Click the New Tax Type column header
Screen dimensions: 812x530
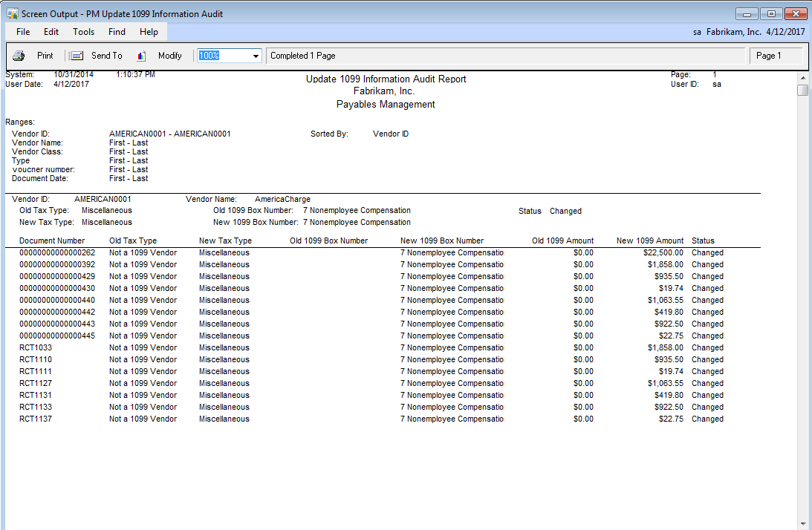(225, 241)
